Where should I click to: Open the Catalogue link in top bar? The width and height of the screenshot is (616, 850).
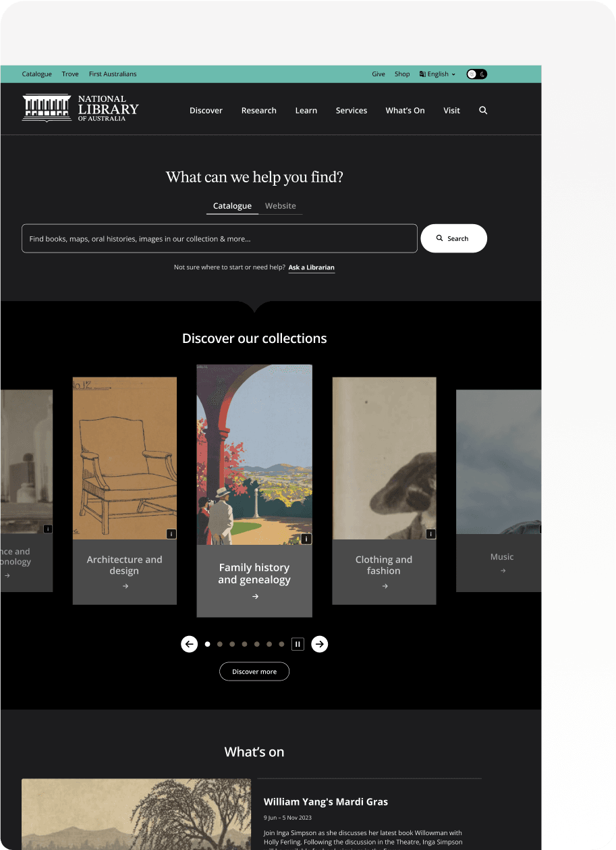37,74
